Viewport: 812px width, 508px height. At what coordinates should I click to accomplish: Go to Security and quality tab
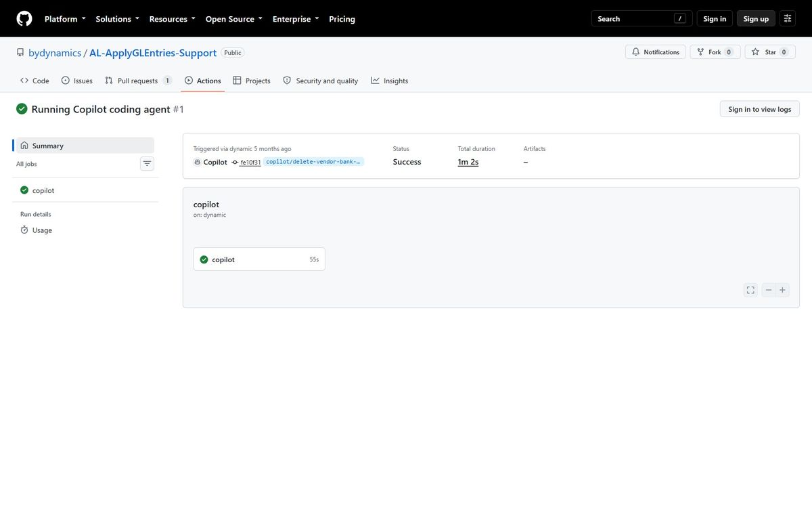click(x=320, y=81)
